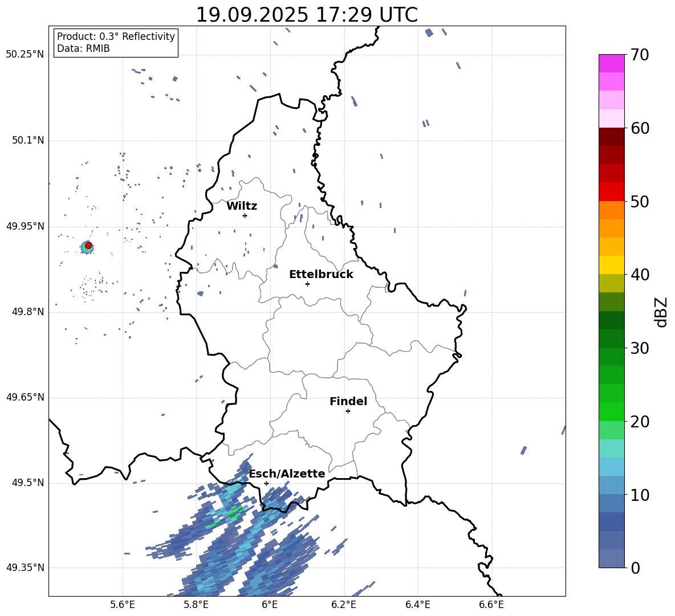Click the 49.8°N latitude label
This screenshot has height=616, width=675.
click(x=28, y=312)
